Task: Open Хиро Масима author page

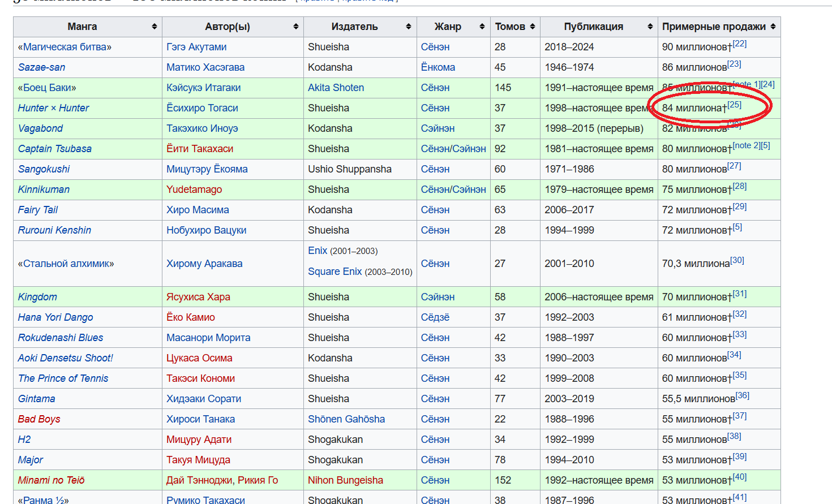Action: coord(198,210)
